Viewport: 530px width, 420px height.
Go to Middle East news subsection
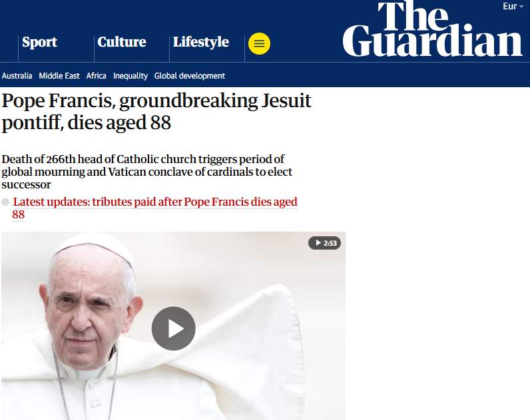pyautogui.click(x=59, y=76)
